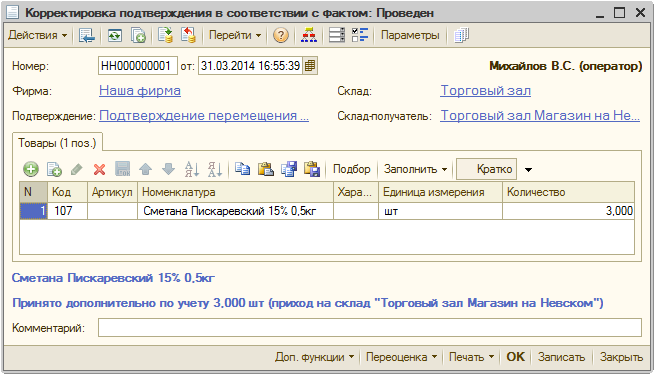
Task: Open the Печать dropdown menu
Action: pos(471,357)
